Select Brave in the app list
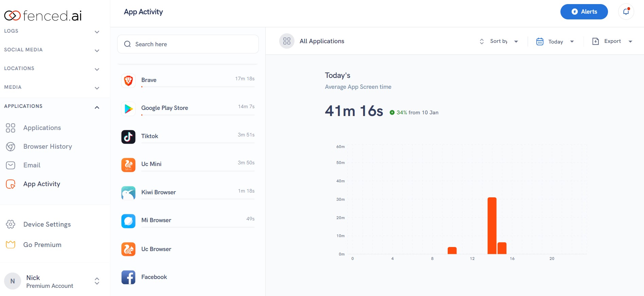 pos(188,81)
